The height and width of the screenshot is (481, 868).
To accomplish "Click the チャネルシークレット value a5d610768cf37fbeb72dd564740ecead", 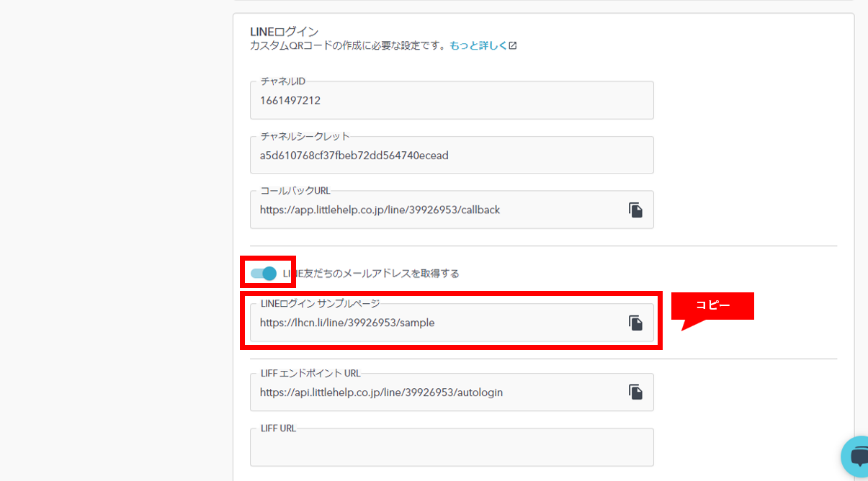I will [x=354, y=156].
